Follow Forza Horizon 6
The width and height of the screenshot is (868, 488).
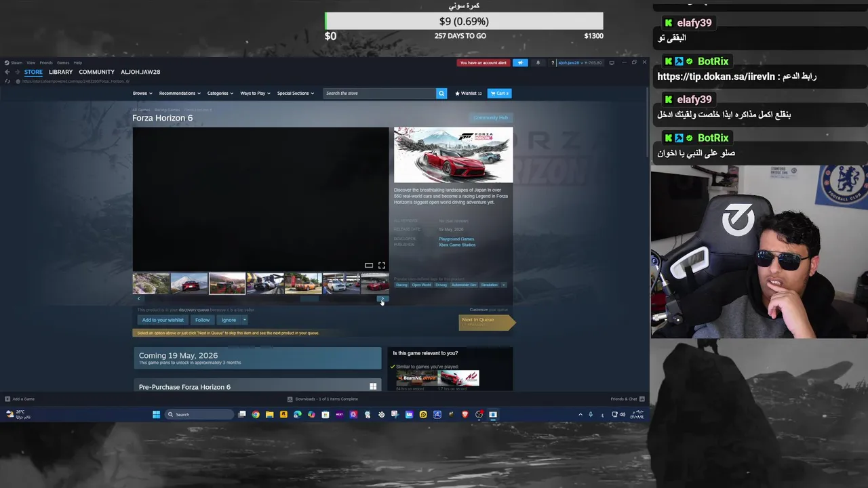point(203,320)
